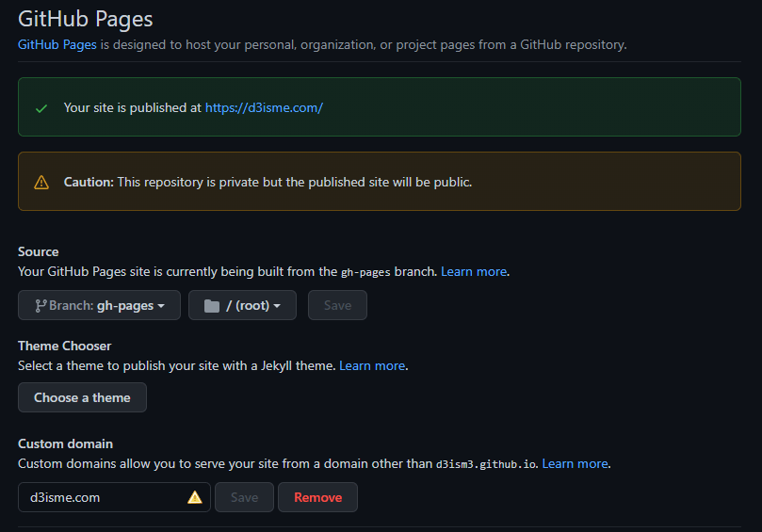The height and width of the screenshot is (532, 762).
Task: Click the folder icon beside / (root)
Action: (x=212, y=305)
